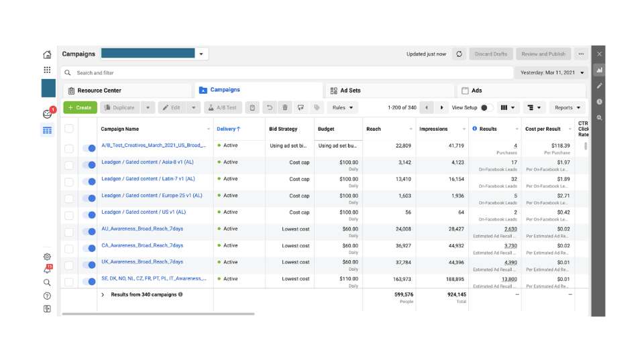
Task: Open the Campaign Name column dropdown arrow
Action: pos(208,129)
